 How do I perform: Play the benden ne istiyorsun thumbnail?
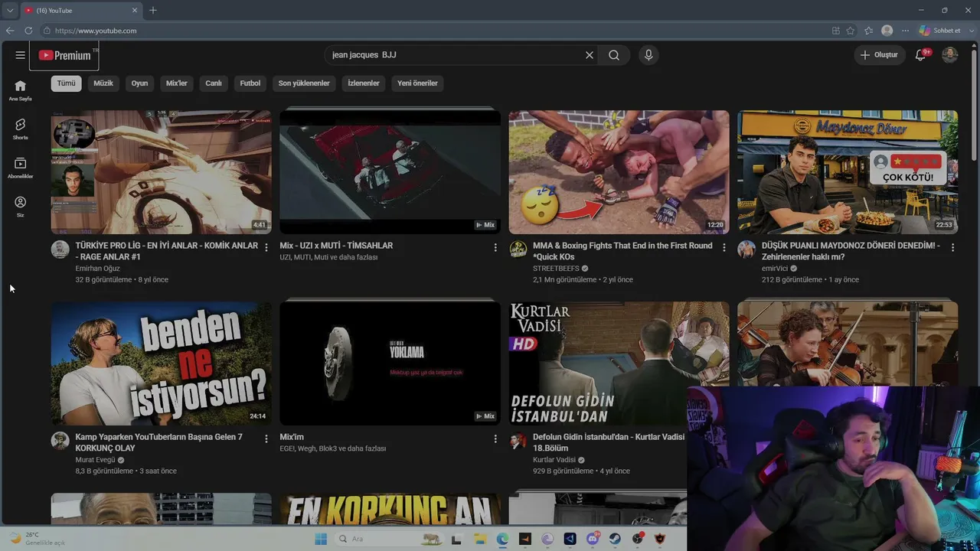point(161,364)
